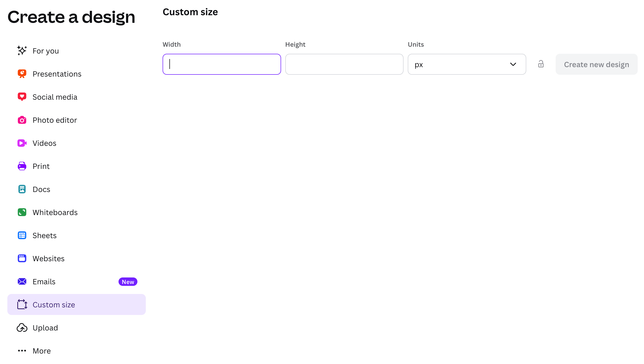The width and height of the screenshot is (644, 364).
Task: Expand Units list with chevron arrow
Action: click(x=513, y=65)
